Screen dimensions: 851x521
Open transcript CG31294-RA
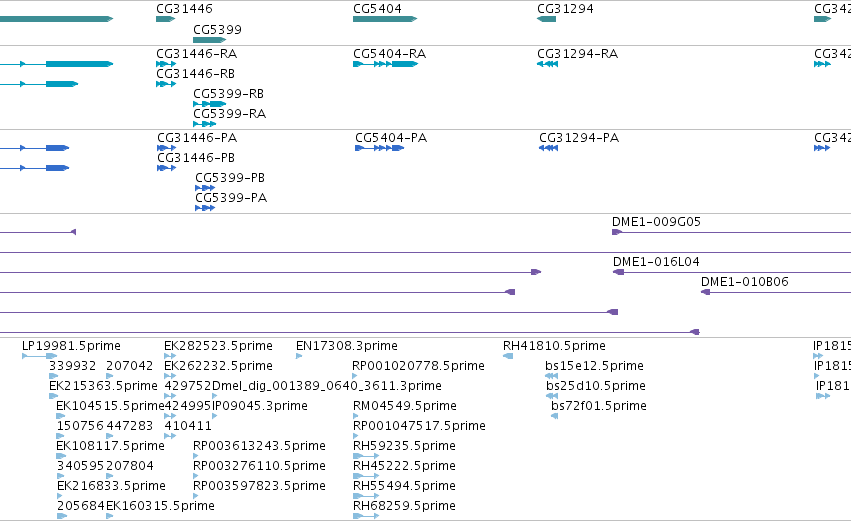(577, 54)
